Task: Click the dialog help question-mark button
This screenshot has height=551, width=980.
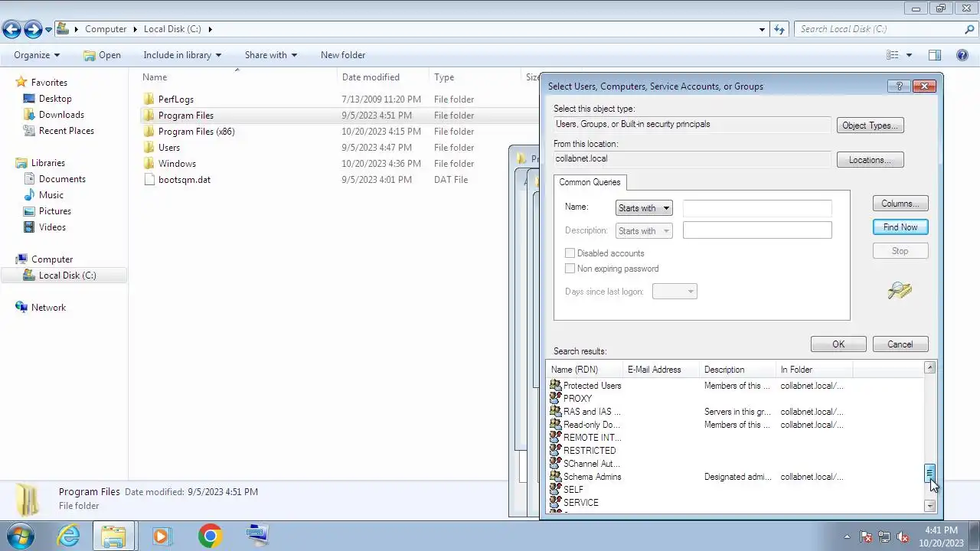Action: point(899,86)
